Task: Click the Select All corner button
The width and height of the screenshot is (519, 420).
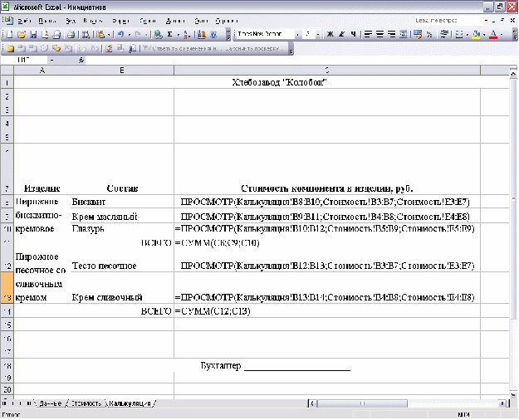Action: pyautogui.click(x=7, y=71)
